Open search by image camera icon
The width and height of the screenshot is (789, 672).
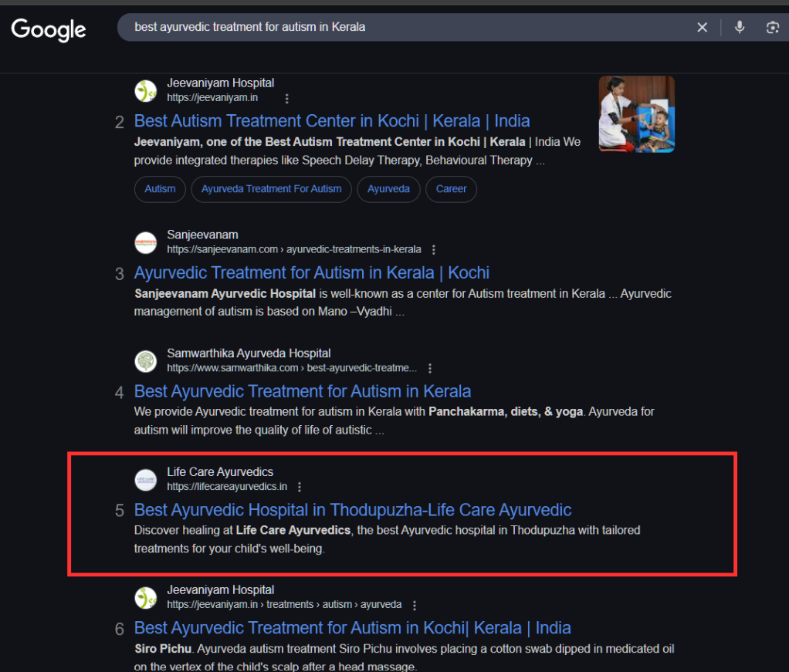[772, 27]
